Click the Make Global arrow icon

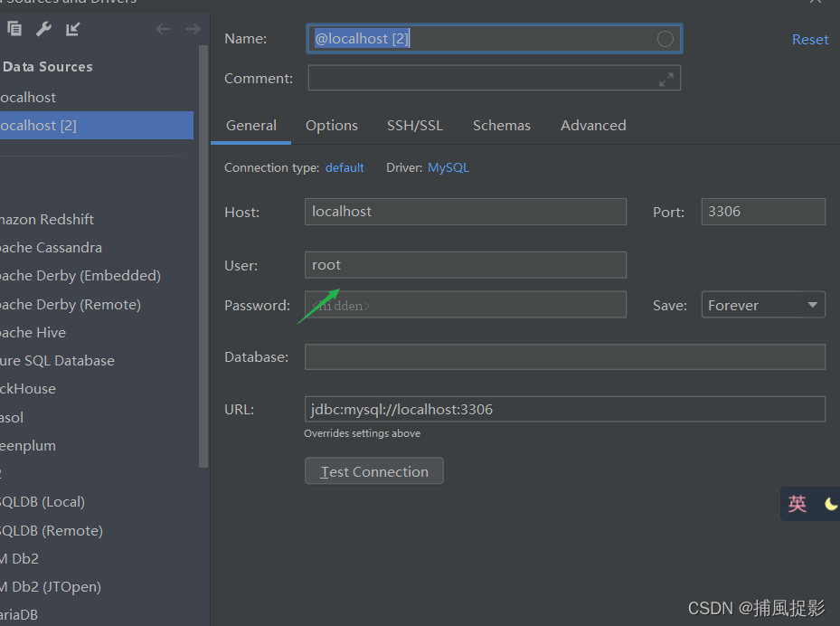tap(73, 28)
